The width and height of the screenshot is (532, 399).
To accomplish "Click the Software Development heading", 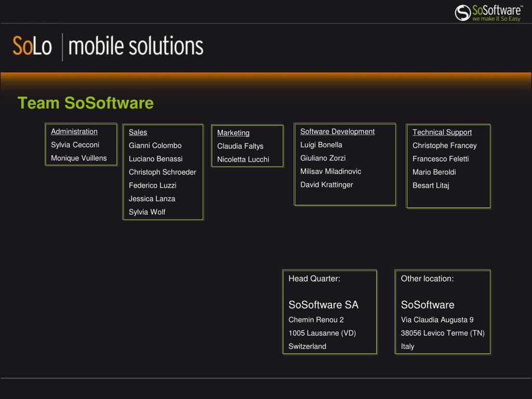I will (x=337, y=131).
